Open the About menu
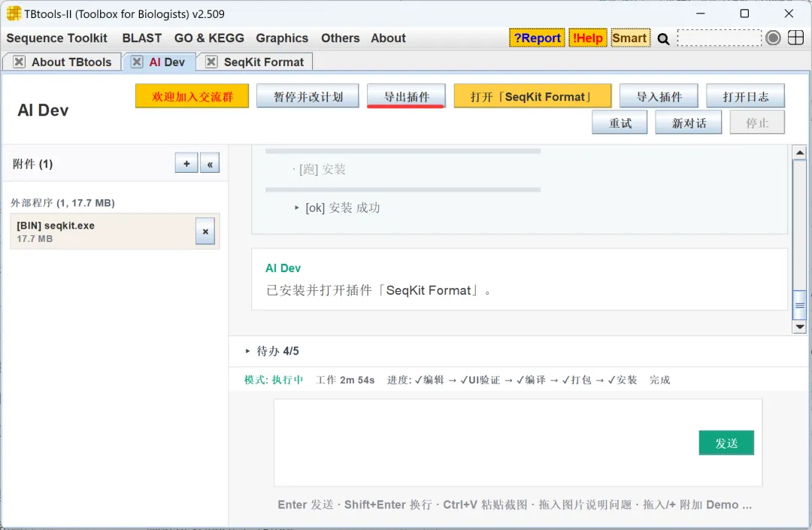Image resolution: width=812 pixels, height=530 pixels. 389,38
